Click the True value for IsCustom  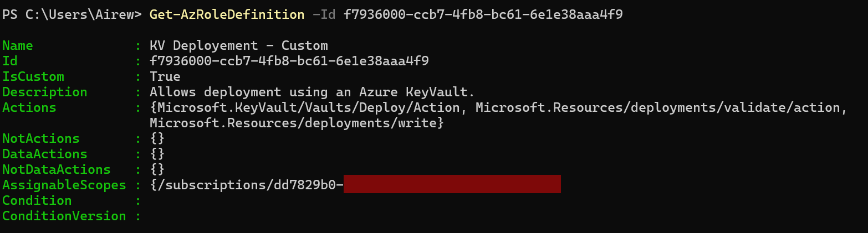tap(165, 76)
